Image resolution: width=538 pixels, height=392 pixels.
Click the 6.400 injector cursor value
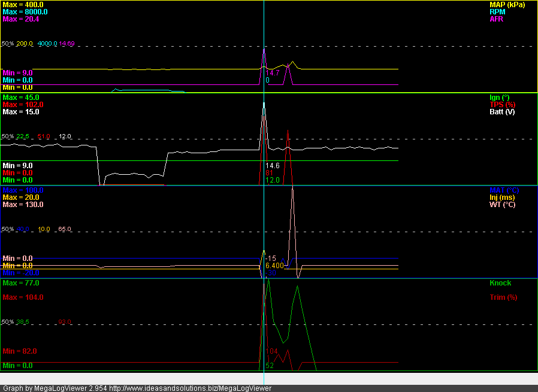point(274,265)
